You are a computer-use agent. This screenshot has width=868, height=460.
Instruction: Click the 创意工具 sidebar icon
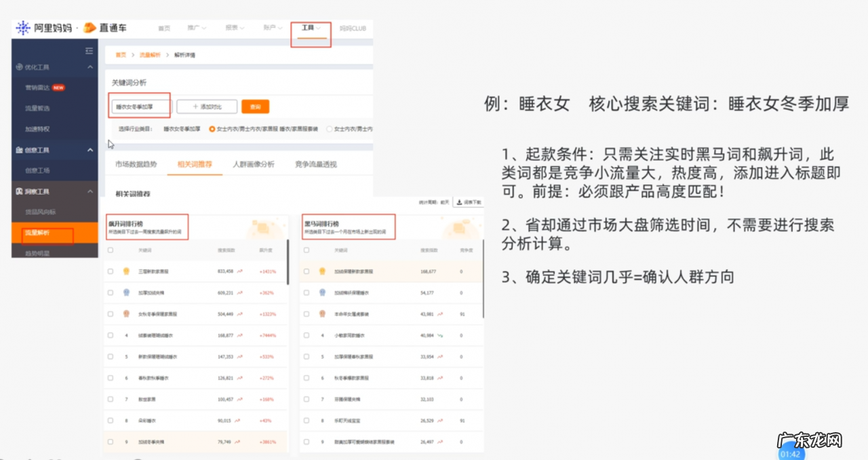tap(19, 149)
